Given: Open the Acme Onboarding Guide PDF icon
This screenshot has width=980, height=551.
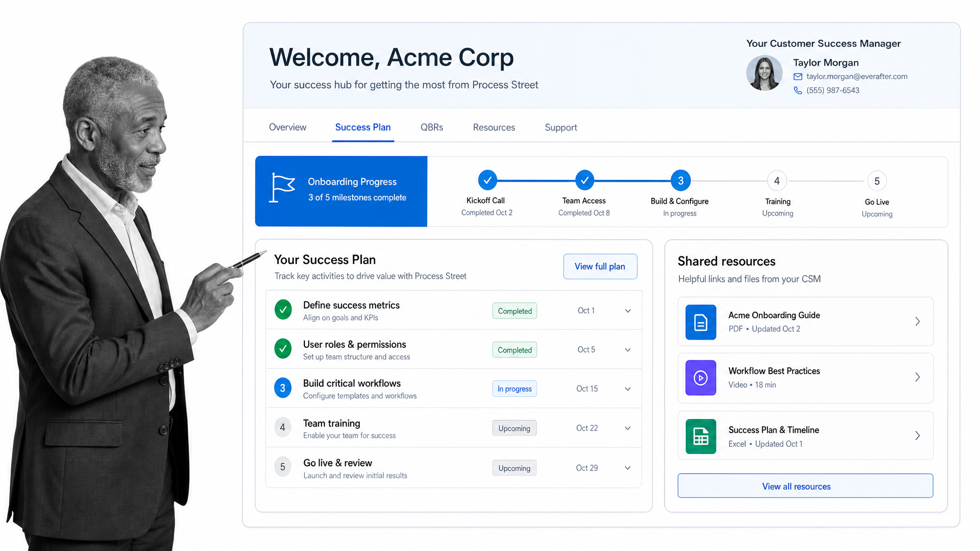Looking at the screenshot, I should click(701, 322).
